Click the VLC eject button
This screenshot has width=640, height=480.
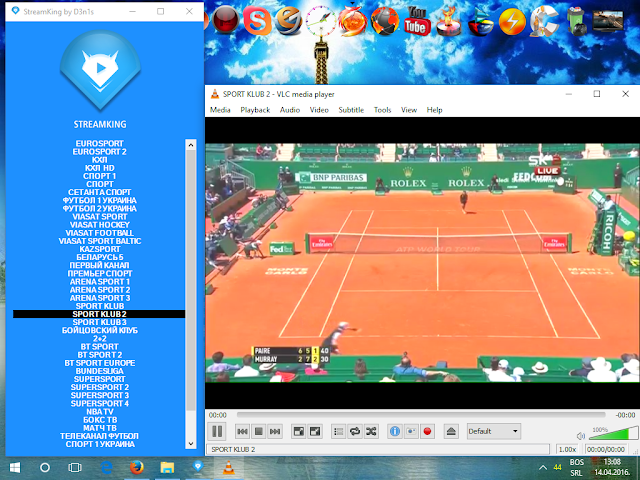coord(451,431)
